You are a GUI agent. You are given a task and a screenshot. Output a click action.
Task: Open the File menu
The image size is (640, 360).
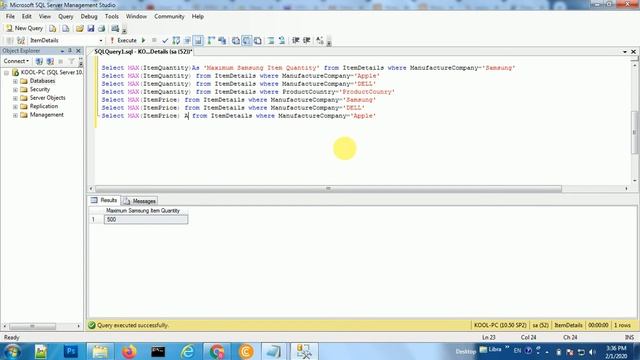point(10,17)
